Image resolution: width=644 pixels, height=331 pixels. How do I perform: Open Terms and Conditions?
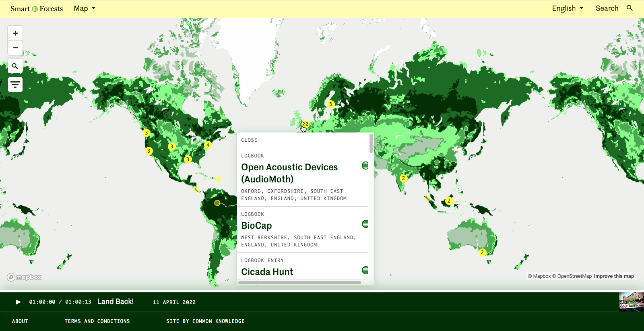coord(97,321)
